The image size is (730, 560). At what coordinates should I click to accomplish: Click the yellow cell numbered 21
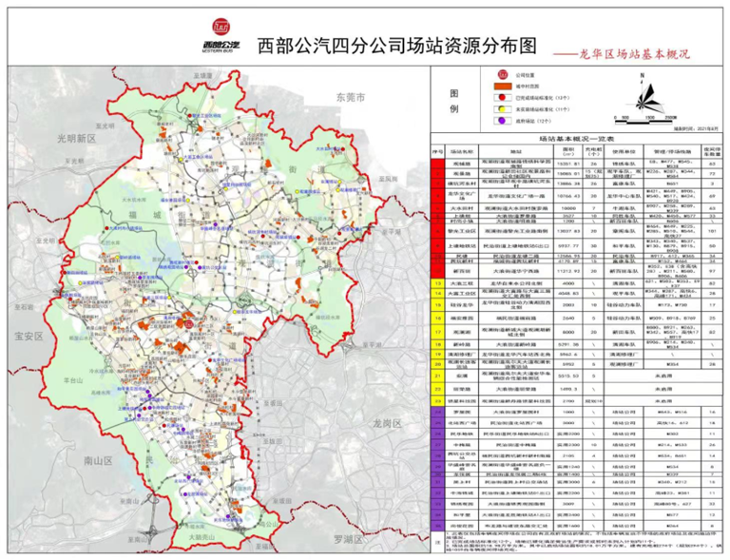point(437,376)
